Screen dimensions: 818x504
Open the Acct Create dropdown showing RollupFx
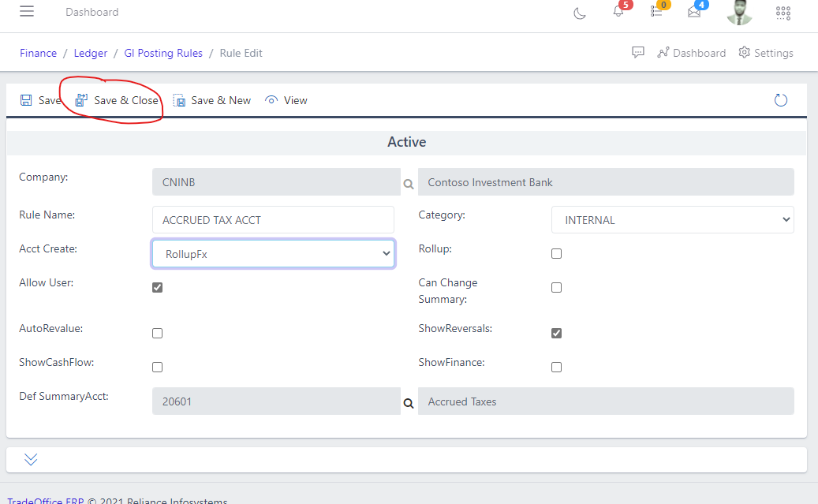tap(273, 253)
